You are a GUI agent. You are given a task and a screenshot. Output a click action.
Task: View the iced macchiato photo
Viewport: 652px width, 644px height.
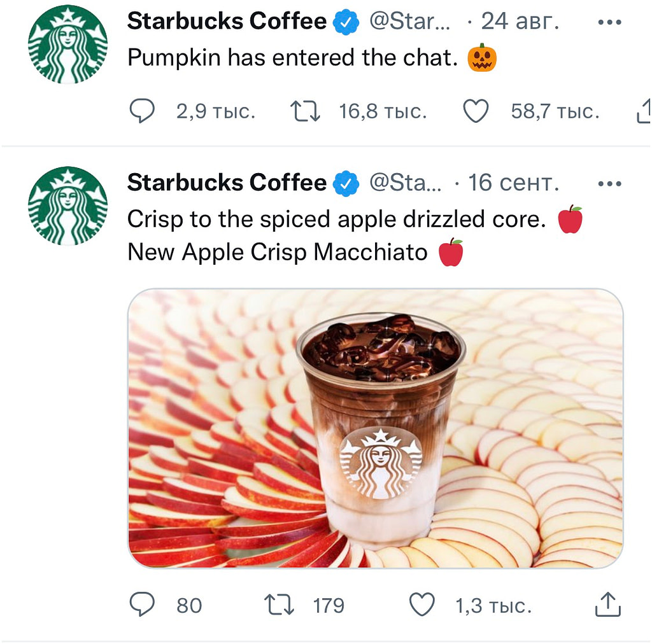(x=376, y=428)
